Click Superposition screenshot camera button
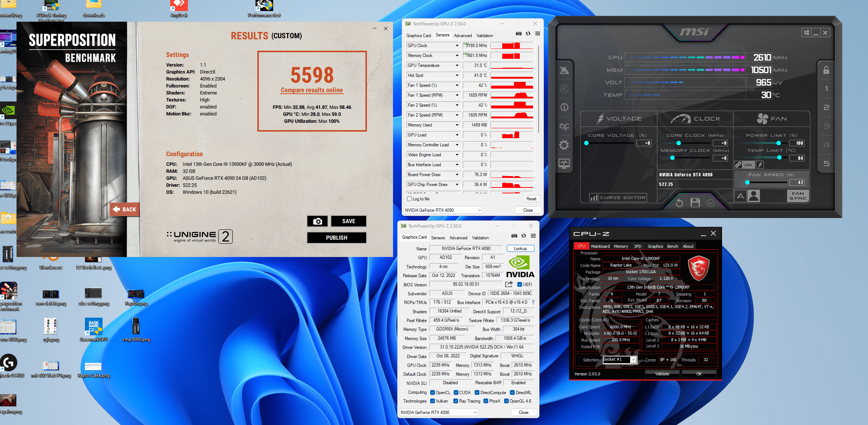The width and height of the screenshot is (868, 425). point(317,221)
